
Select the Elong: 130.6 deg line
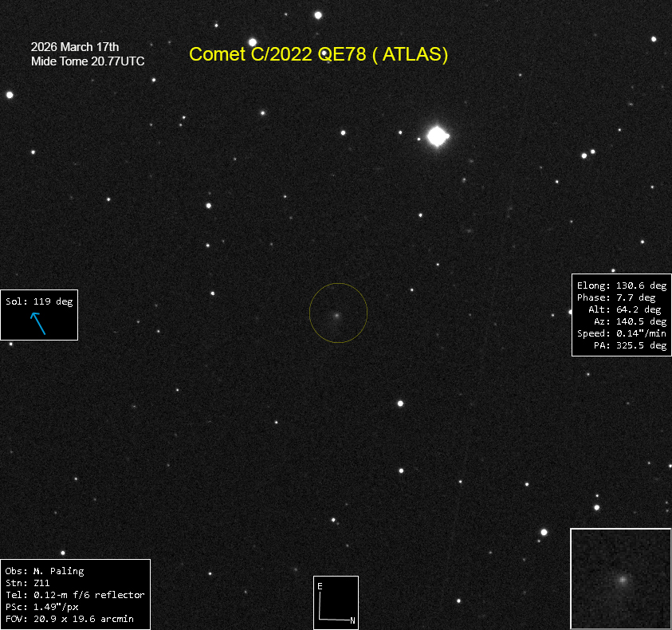pos(621,285)
